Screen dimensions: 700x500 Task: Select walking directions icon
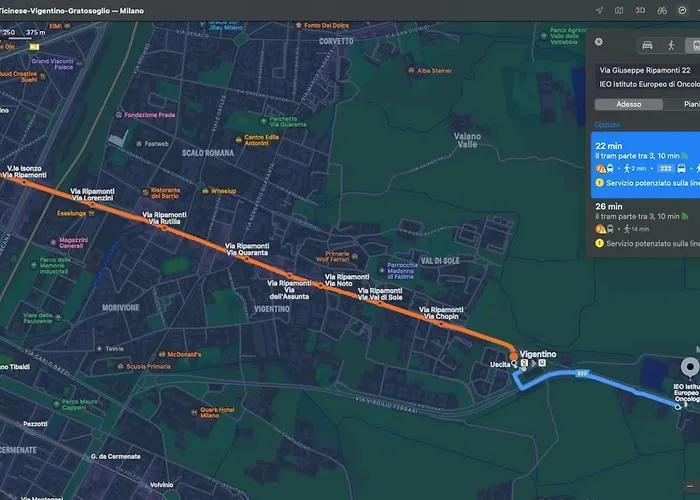671,45
